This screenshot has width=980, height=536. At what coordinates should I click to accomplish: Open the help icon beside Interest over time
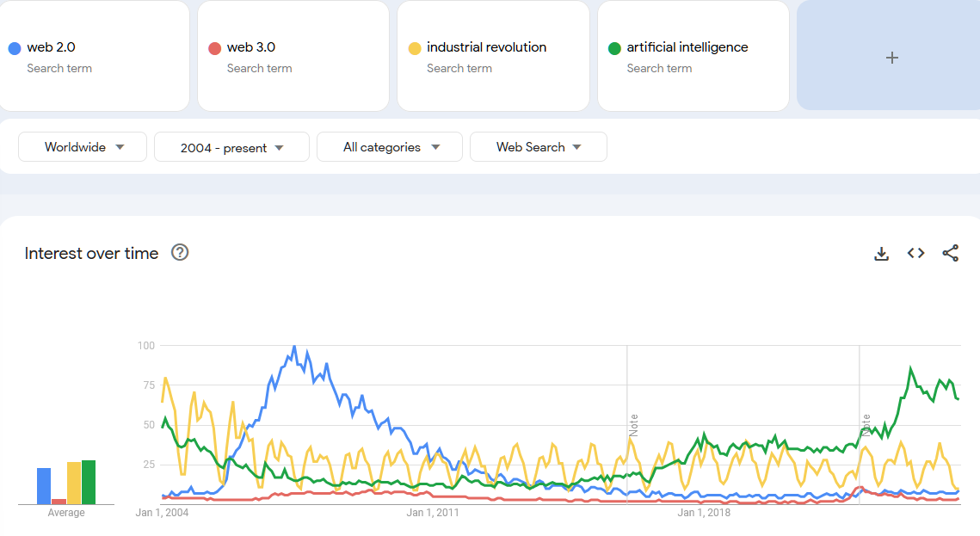(x=180, y=253)
